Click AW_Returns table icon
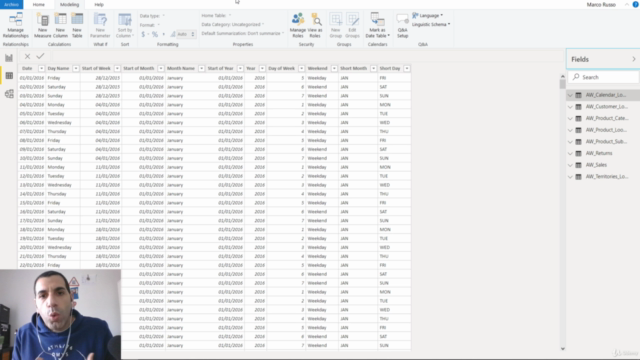 pyautogui.click(x=578, y=153)
